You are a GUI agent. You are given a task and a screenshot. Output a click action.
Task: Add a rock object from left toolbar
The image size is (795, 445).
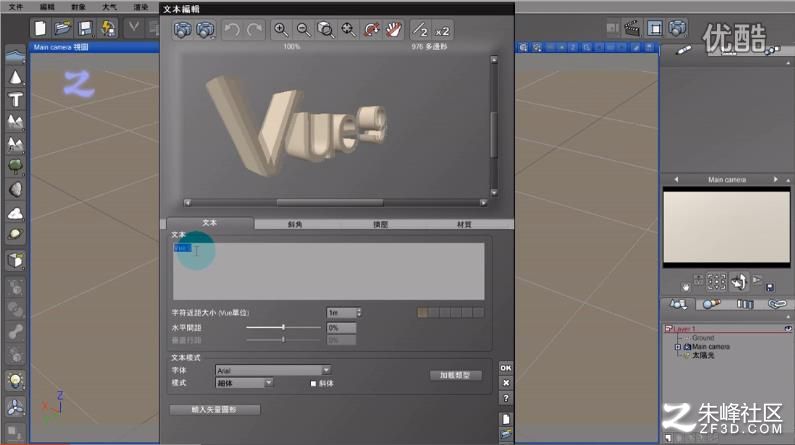coord(16,189)
